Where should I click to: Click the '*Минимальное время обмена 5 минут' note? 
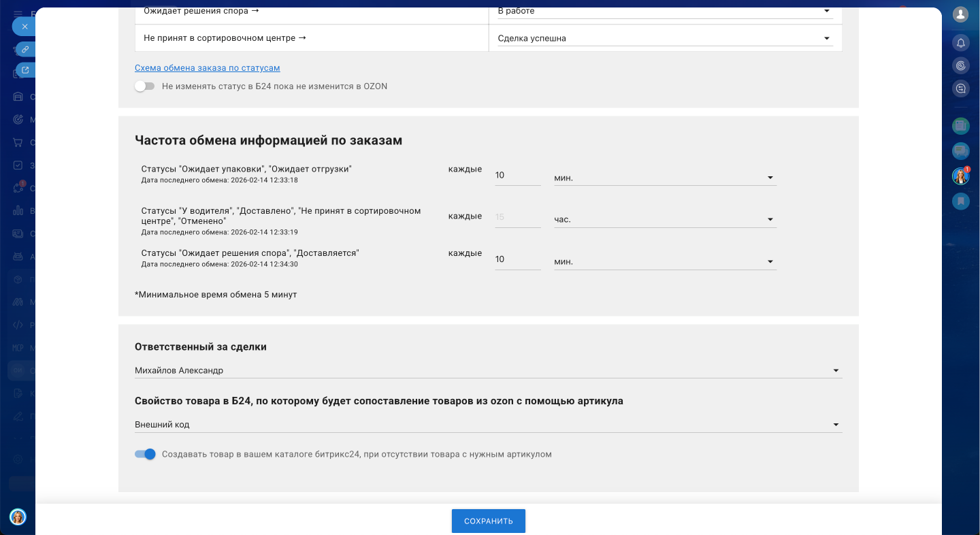[216, 295]
